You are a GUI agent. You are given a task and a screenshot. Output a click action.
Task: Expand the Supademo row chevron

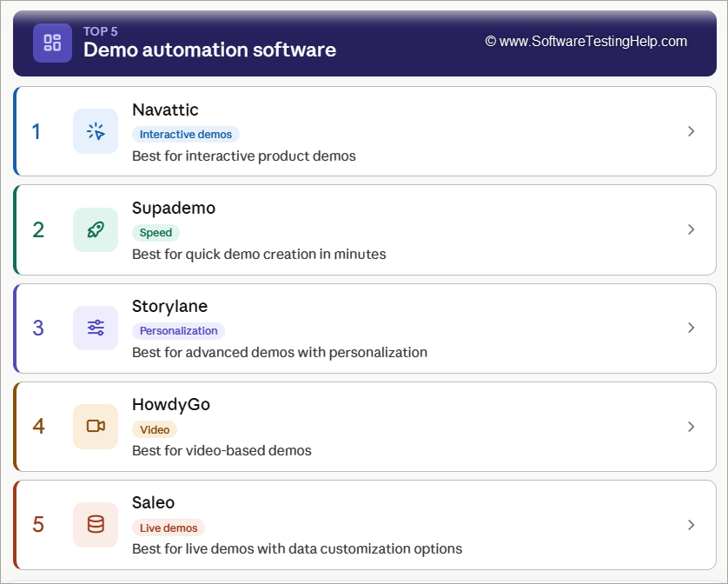pyautogui.click(x=691, y=229)
